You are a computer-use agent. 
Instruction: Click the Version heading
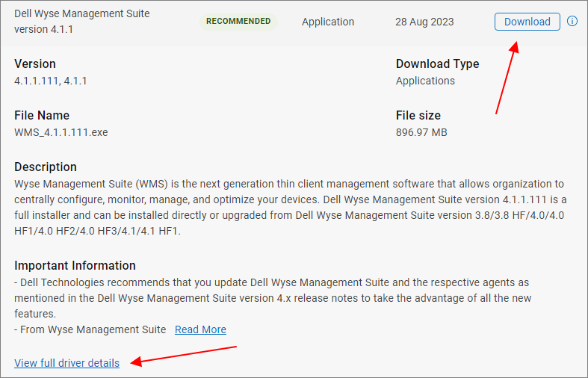point(35,64)
